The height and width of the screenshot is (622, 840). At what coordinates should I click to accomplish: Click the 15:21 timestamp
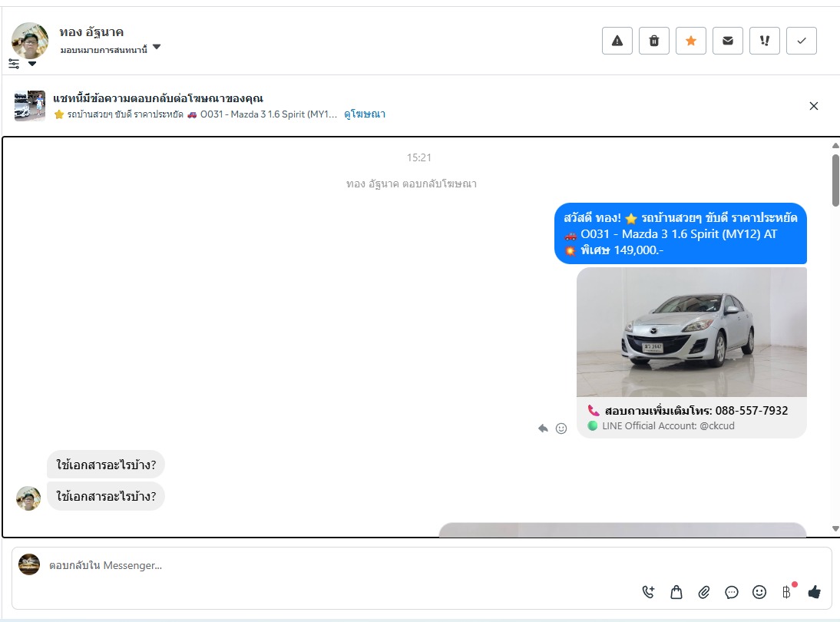pos(419,157)
